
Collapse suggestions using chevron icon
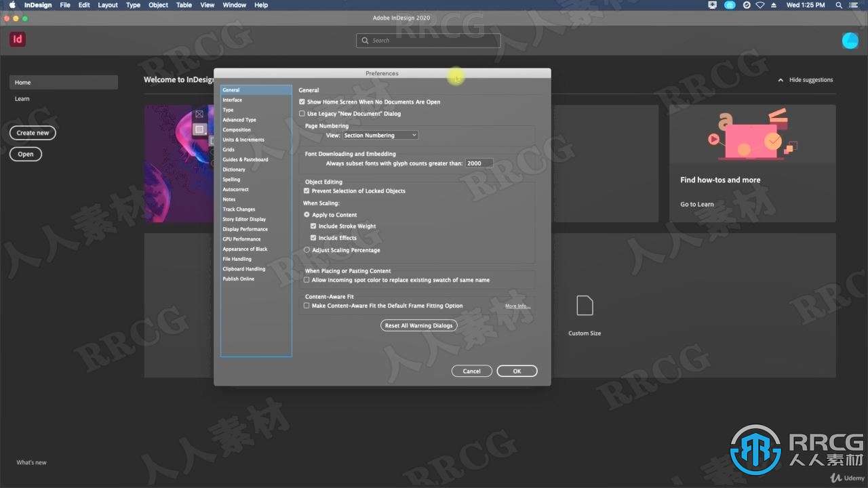pyautogui.click(x=780, y=80)
